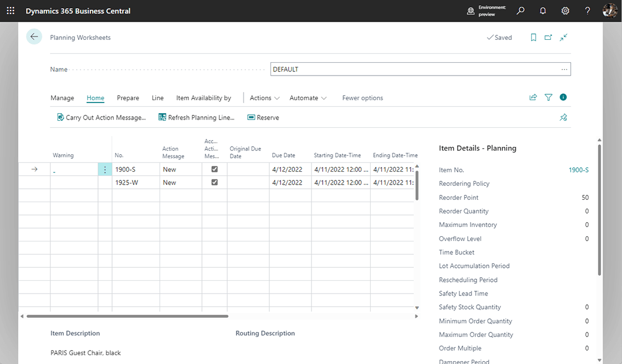Switch to the Prepare tab
This screenshot has height=364, width=622.
tap(128, 98)
